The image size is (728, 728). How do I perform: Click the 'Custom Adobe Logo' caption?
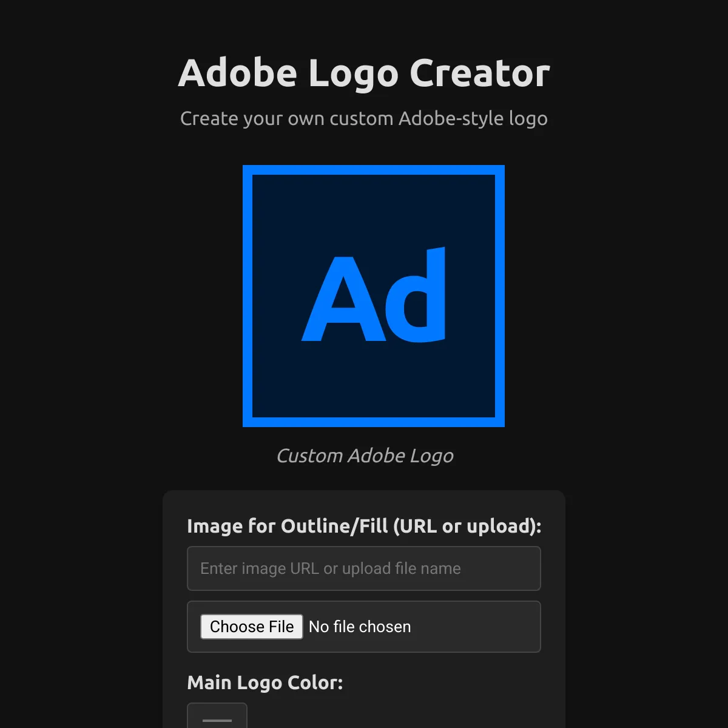point(365,456)
